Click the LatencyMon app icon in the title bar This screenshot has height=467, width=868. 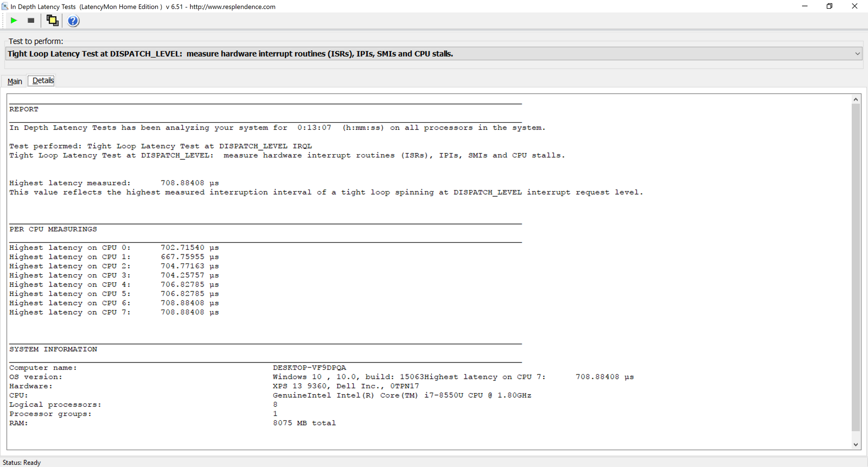click(x=5, y=6)
